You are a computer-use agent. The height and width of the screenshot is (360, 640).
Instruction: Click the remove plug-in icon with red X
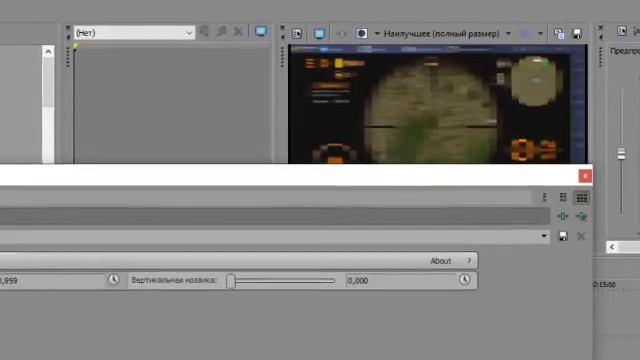click(x=581, y=216)
